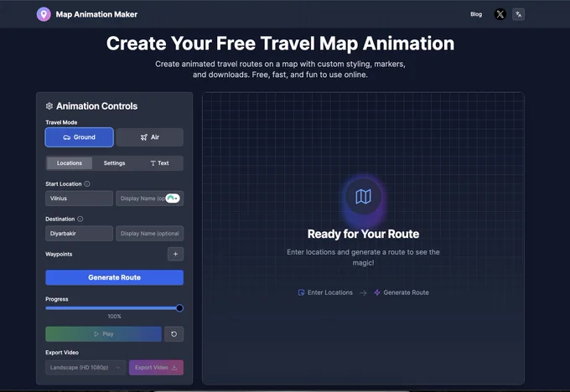This screenshot has height=392, width=570.
Task: Click the Progress slider handle
Action: pyautogui.click(x=179, y=308)
